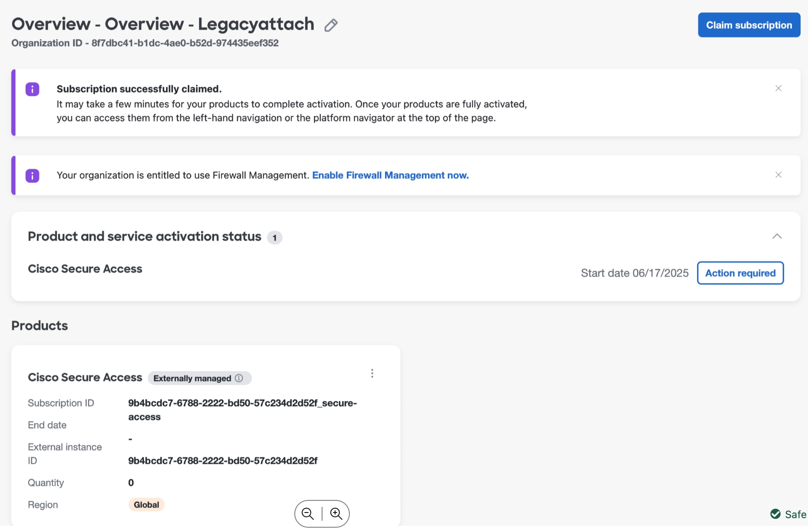The image size is (808, 532).
Task: Open the Enable Firewall Management now link
Action: [391, 175]
